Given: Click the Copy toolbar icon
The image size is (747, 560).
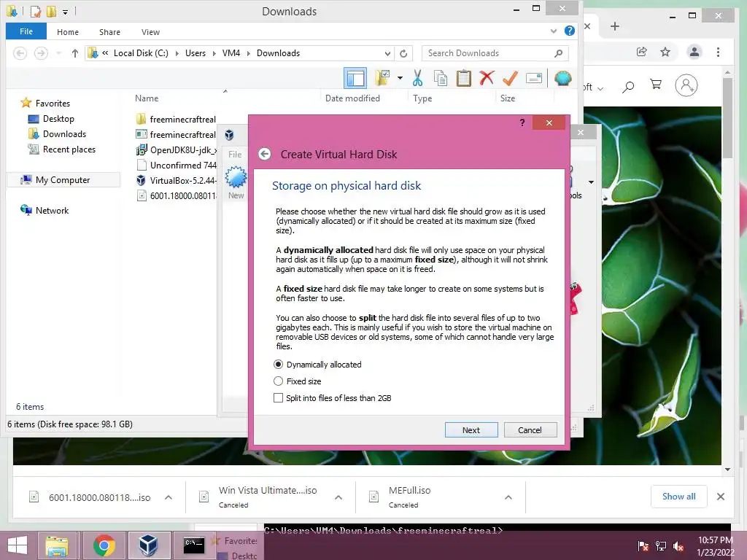Looking at the screenshot, I should 441,78.
